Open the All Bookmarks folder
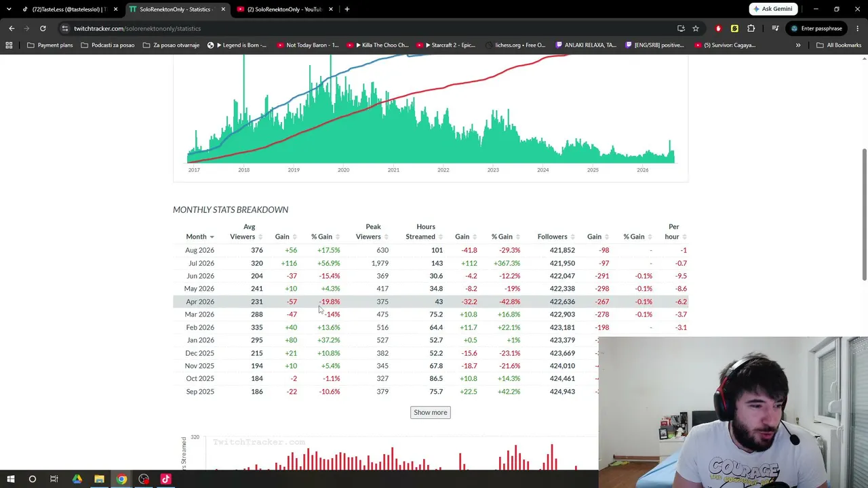The height and width of the screenshot is (488, 868). pyautogui.click(x=839, y=45)
